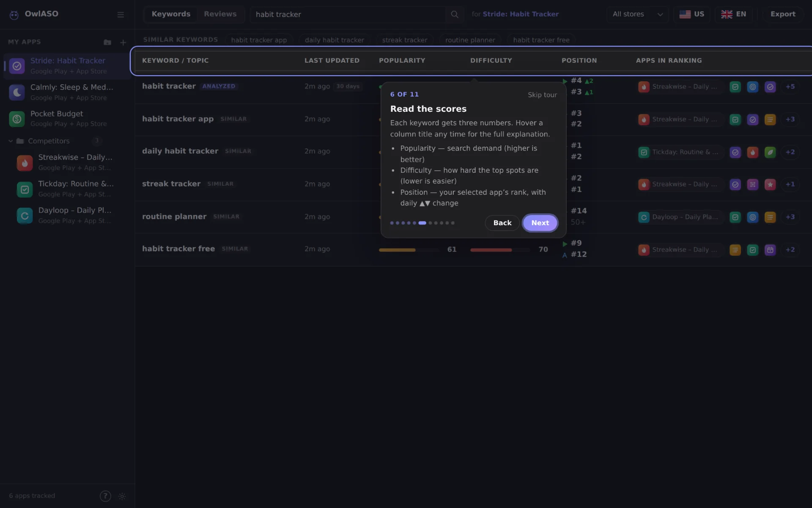This screenshot has height=508, width=812.
Task: Collapse the sidebar with the hamburger icon
Action: 121,15
